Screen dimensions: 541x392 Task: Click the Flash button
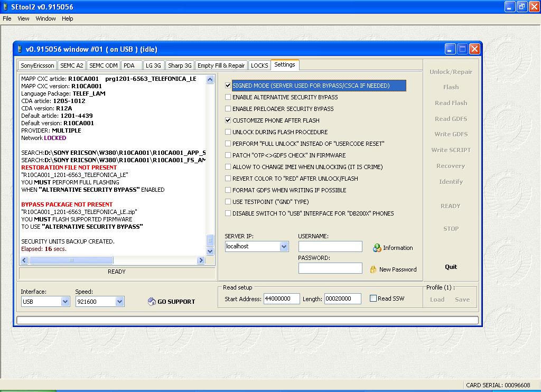click(x=451, y=87)
